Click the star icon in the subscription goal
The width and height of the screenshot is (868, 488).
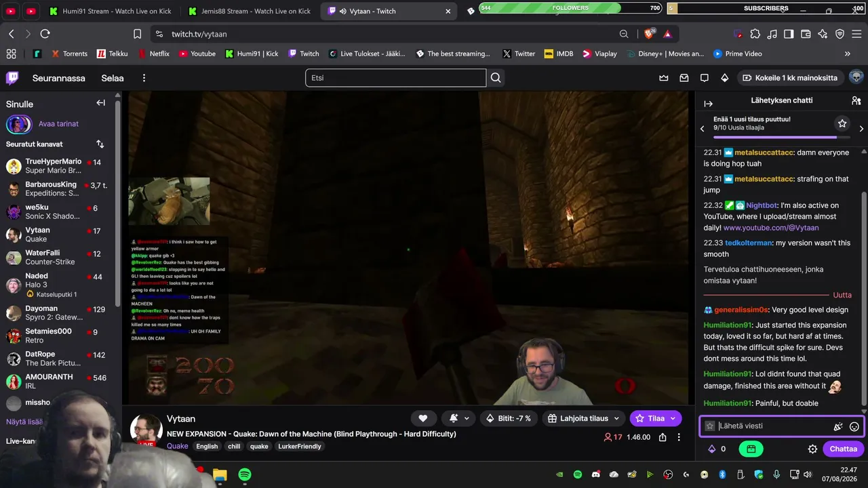tap(842, 123)
